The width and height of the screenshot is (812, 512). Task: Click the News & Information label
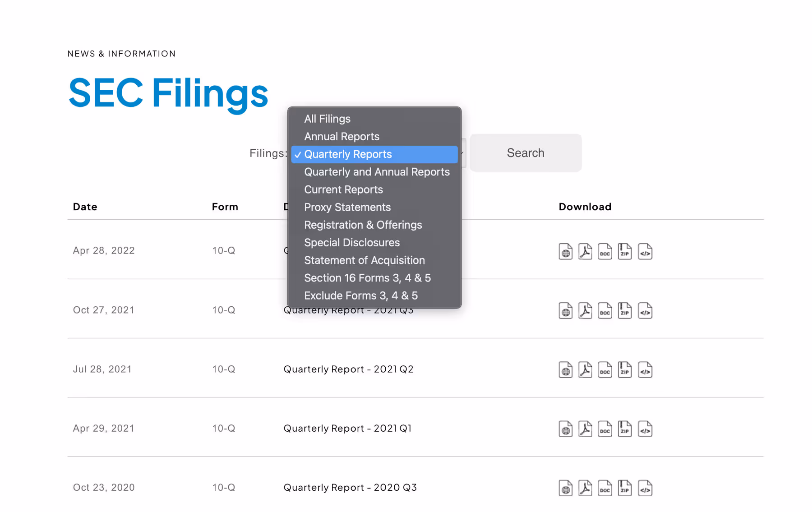tap(122, 54)
